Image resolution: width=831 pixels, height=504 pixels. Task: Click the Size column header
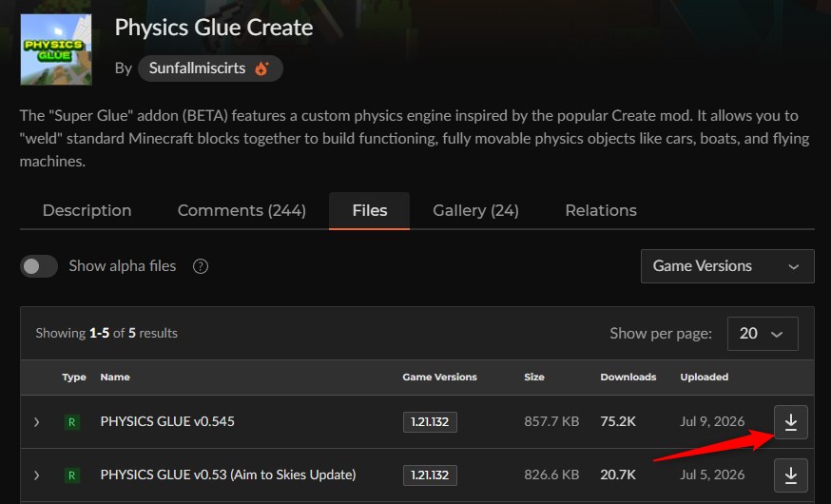click(x=534, y=377)
